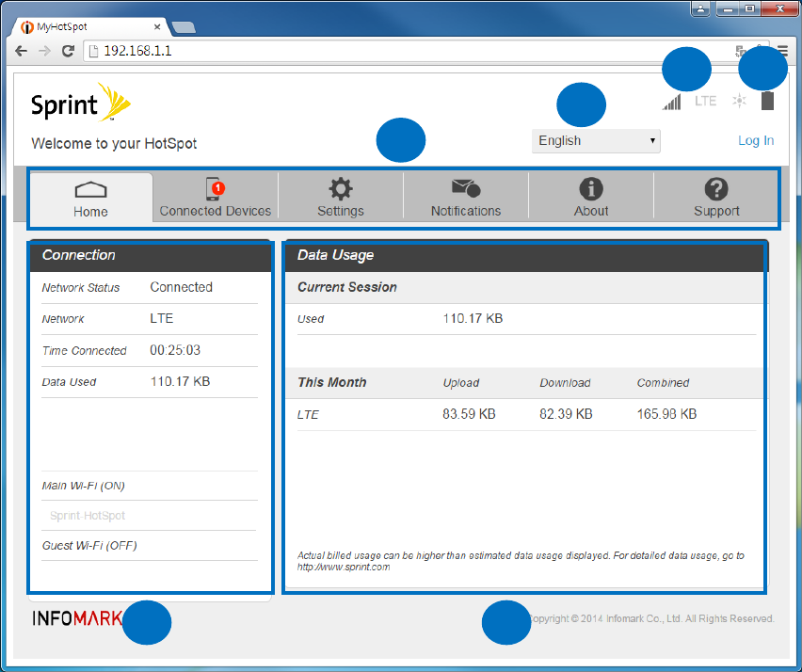Click the Settings gear icon
This screenshot has height=672, width=802.
[341, 189]
